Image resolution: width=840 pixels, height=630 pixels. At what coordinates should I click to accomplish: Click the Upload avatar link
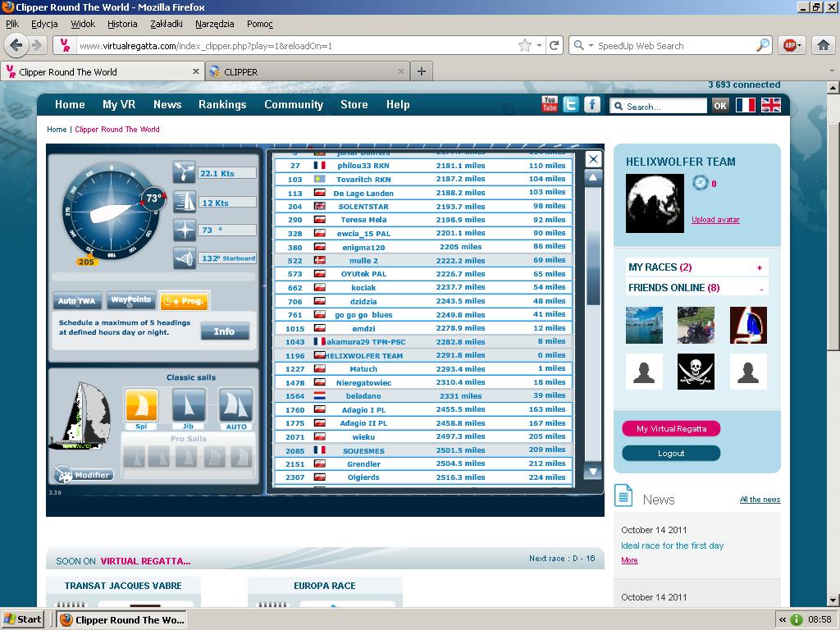point(715,220)
